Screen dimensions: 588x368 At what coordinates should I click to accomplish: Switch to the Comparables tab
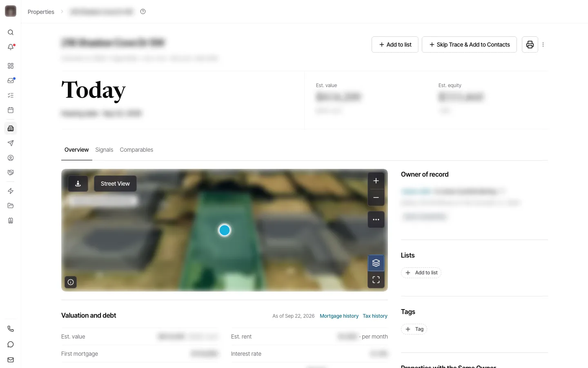pyautogui.click(x=136, y=150)
